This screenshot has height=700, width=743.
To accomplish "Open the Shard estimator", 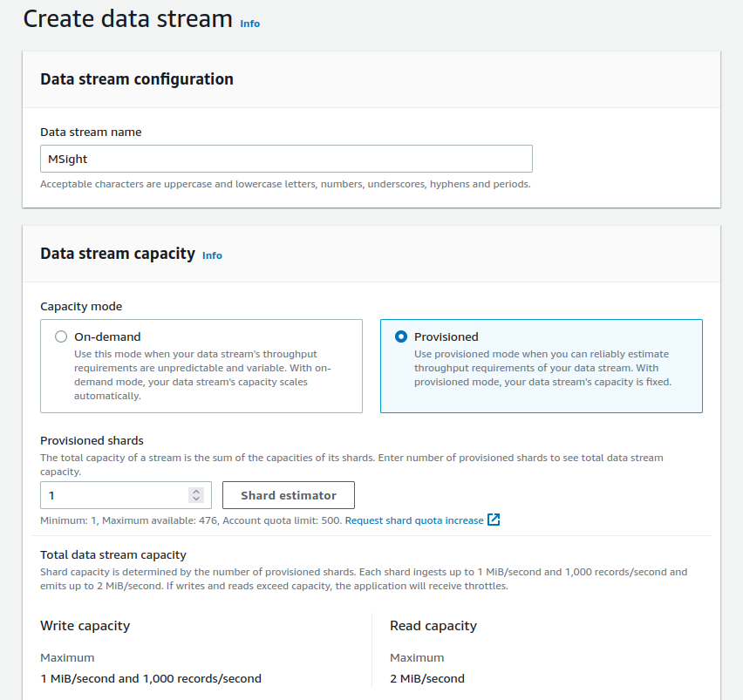I will point(289,495).
